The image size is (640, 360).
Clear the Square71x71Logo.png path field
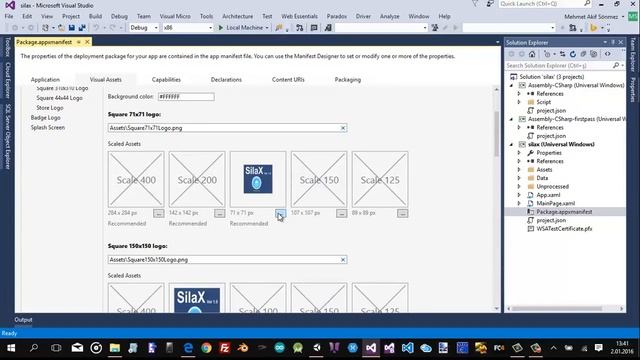pyautogui.click(x=343, y=128)
